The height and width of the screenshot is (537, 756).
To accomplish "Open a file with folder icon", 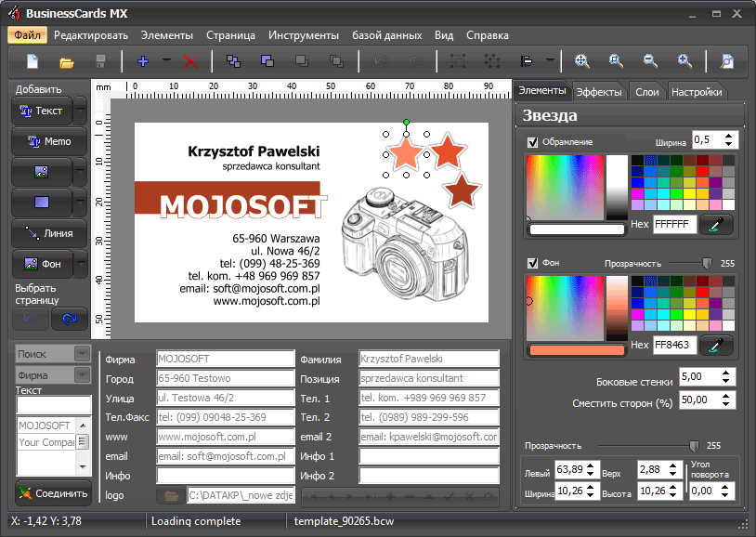I will 66,61.
